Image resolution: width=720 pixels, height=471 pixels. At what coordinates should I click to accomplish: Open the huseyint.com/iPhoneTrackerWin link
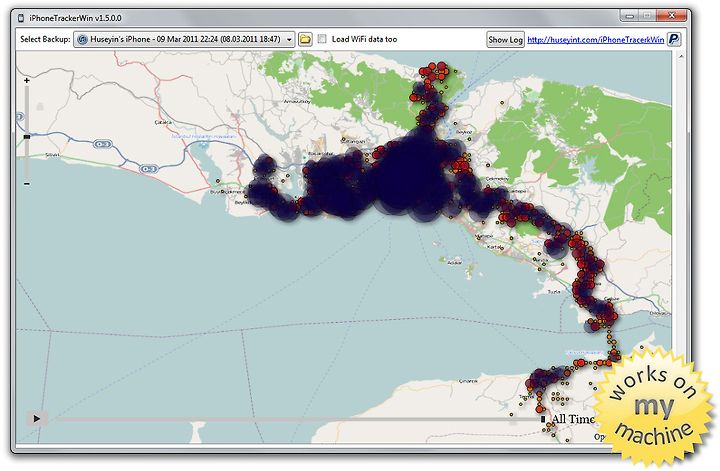pos(595,40)
